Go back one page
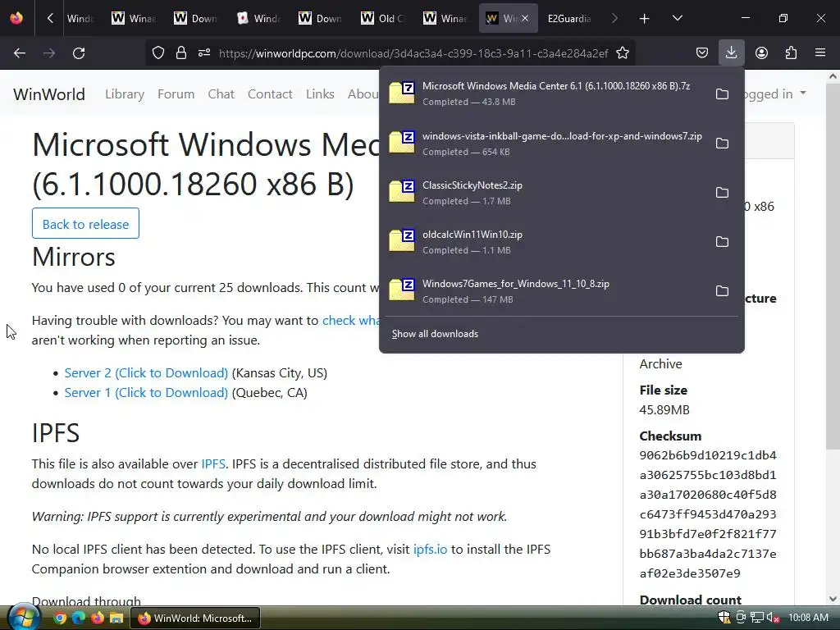 [20, 53]
